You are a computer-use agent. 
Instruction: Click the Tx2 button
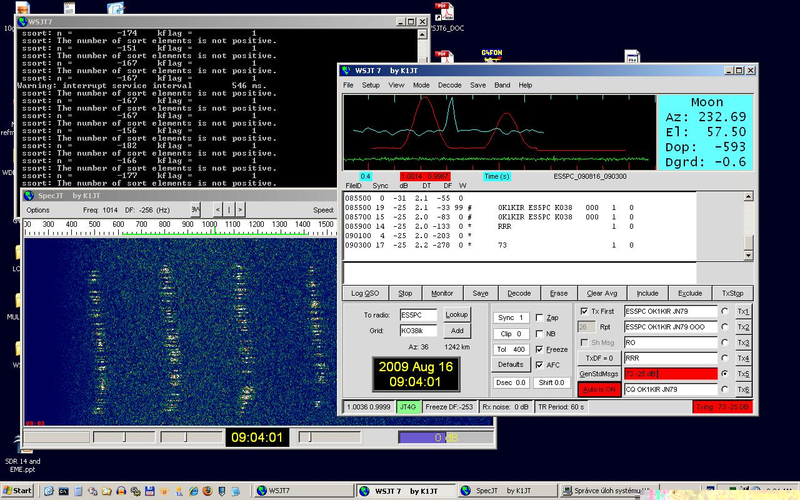[743, 327]
